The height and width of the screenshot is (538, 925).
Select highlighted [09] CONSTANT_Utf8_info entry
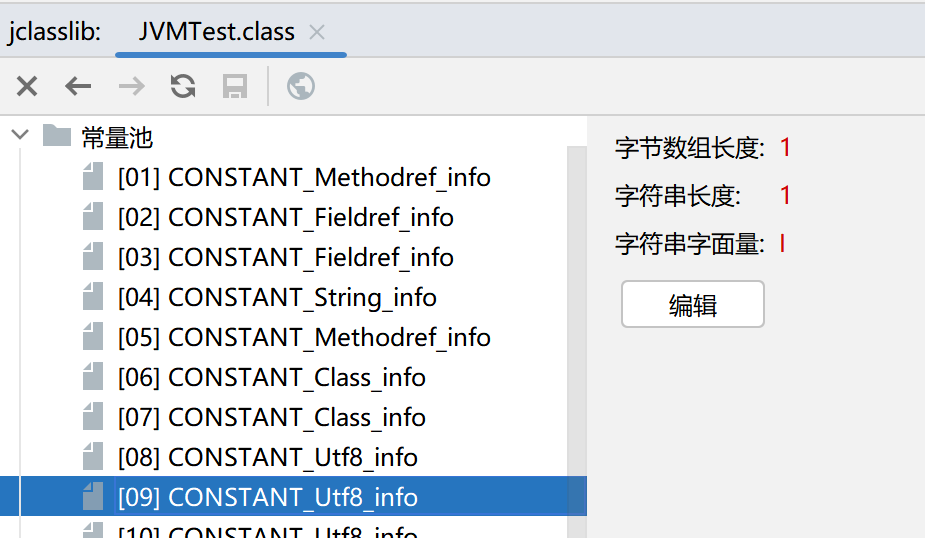[293, 497]
